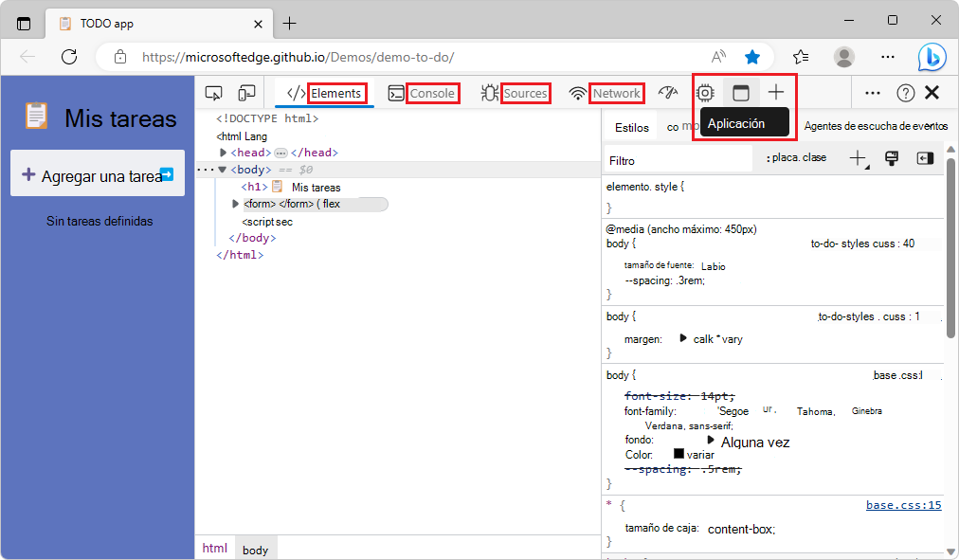Open a new browser tab
The image size is (959, 560).
point(289,24)
